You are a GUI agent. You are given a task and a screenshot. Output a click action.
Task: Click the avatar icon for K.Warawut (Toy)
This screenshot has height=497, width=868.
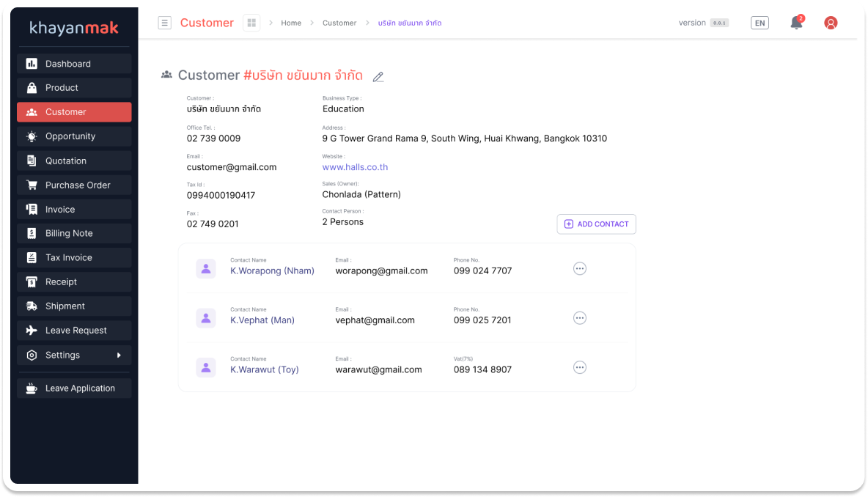point(206,367)
